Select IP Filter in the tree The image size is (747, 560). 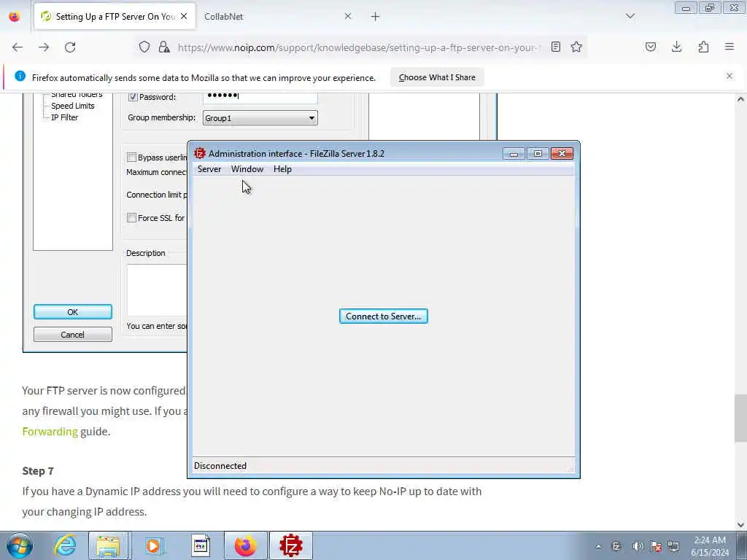[x=64, y=117]
